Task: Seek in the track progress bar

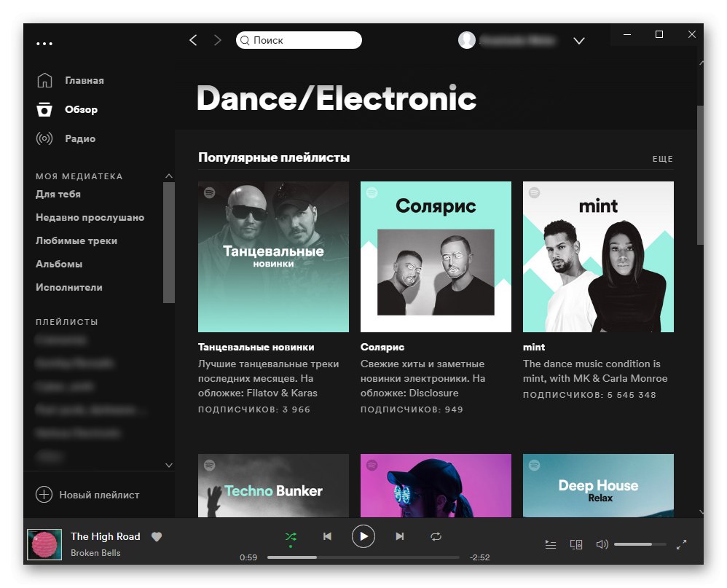Action: click(363, 557)
